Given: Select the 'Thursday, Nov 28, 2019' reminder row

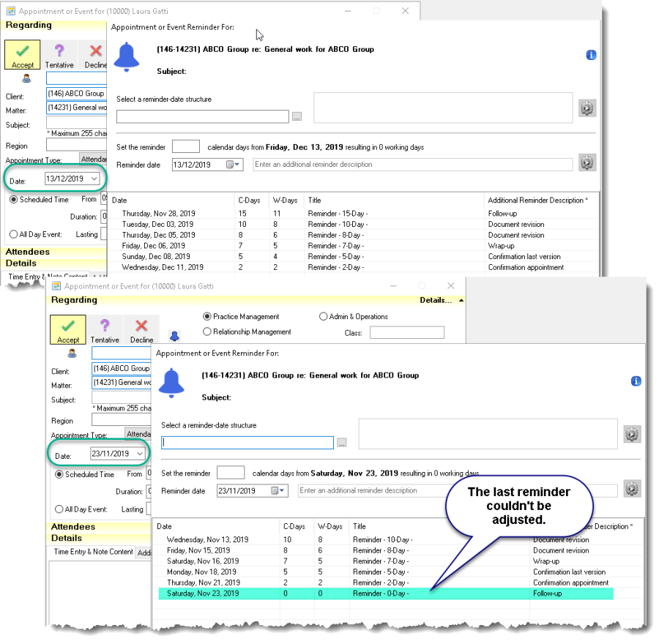Looking at the screenshot, I should (353, 214).
